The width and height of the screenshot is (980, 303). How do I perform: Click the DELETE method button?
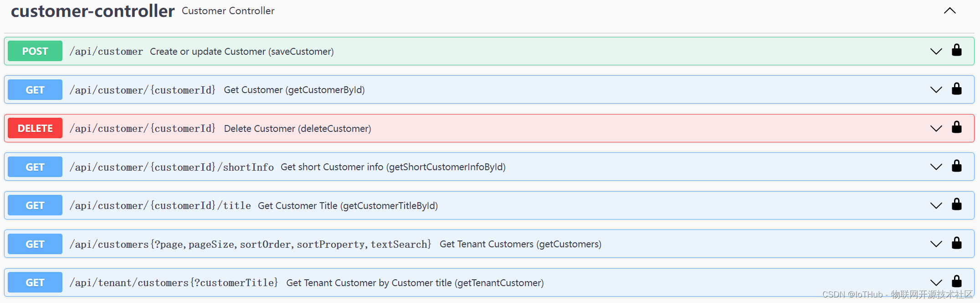35,128
